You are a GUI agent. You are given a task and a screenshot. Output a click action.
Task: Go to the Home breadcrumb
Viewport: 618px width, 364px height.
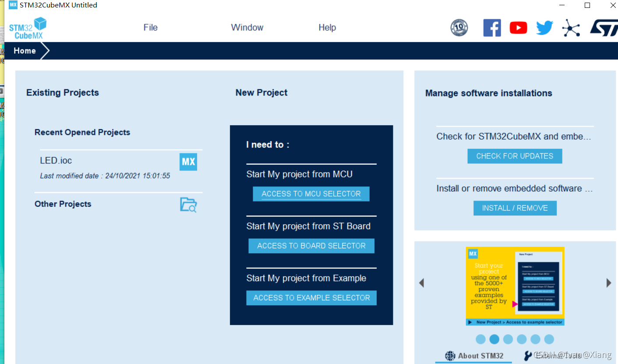pyautogui.click(x=25, y=51)
